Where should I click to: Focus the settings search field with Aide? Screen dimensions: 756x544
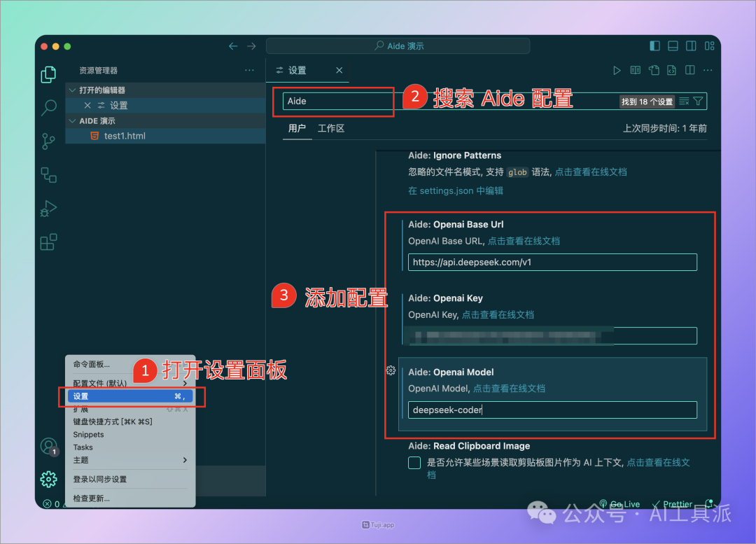pyautogui.click(x=495, y=102)
